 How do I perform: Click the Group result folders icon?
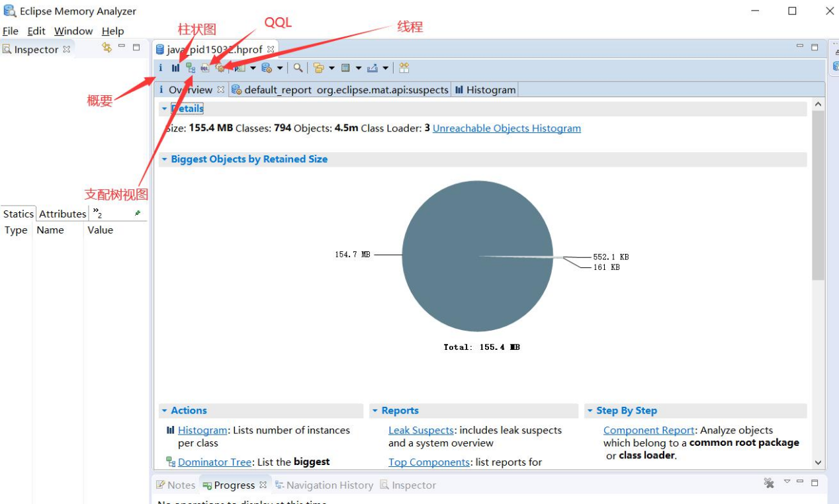[318, 67]
